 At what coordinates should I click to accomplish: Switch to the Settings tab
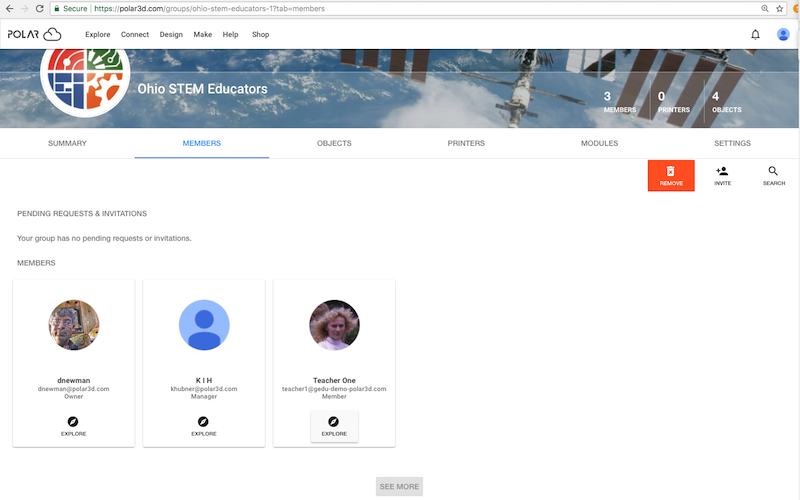(732, 143)
